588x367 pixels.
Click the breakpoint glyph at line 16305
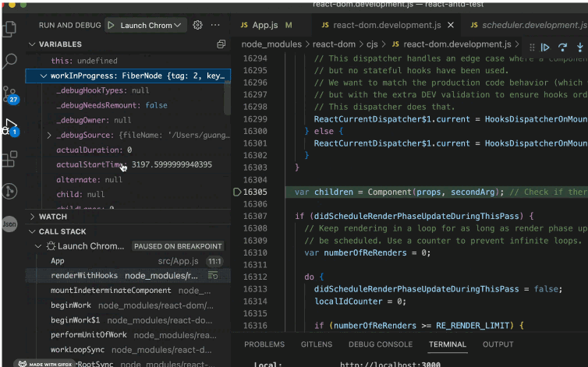coord(237,192)
